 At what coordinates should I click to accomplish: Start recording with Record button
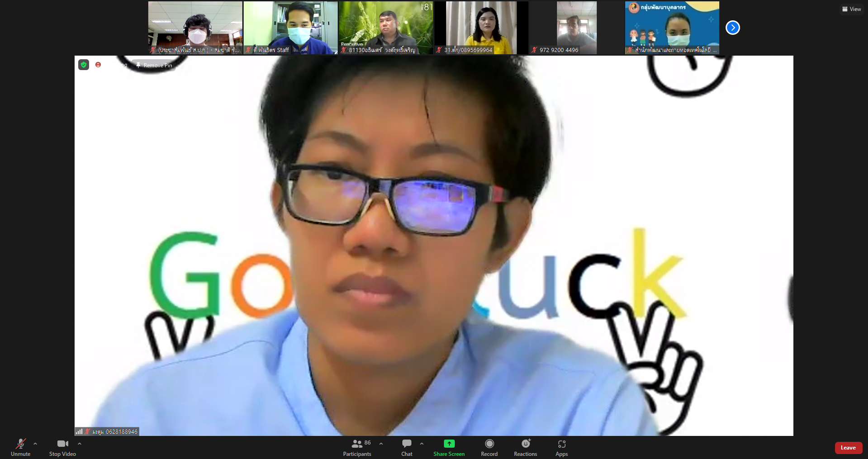[x=489, y=447]
